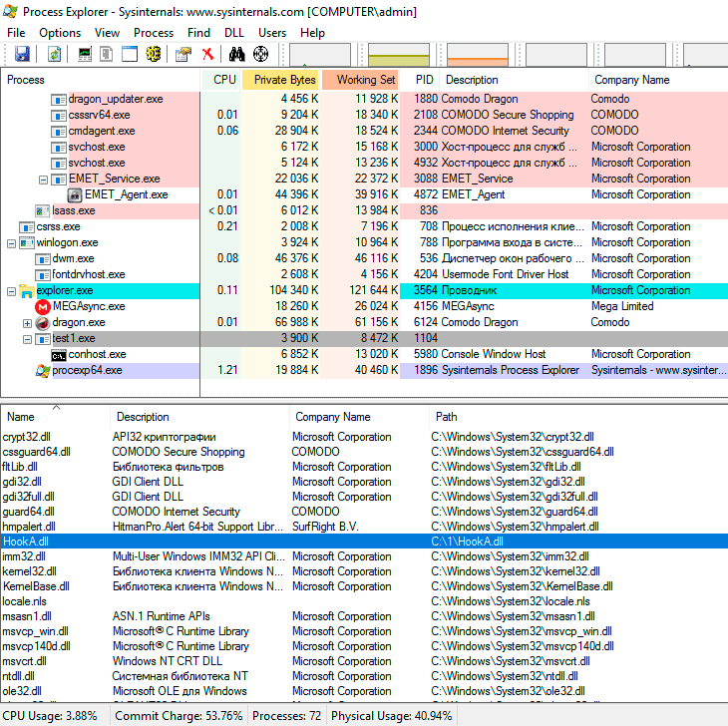
Task: Select the kernel32.dll row
Action: [364, 571]
